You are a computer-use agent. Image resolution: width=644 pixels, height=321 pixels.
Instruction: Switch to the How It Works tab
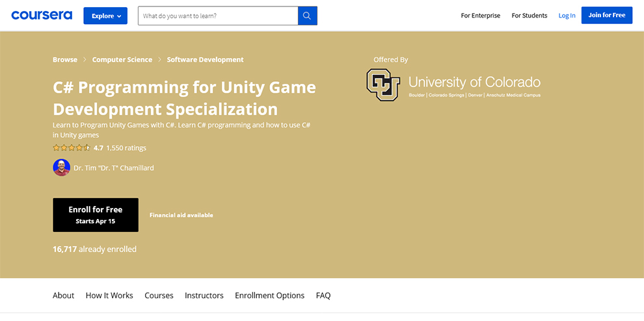109,296
